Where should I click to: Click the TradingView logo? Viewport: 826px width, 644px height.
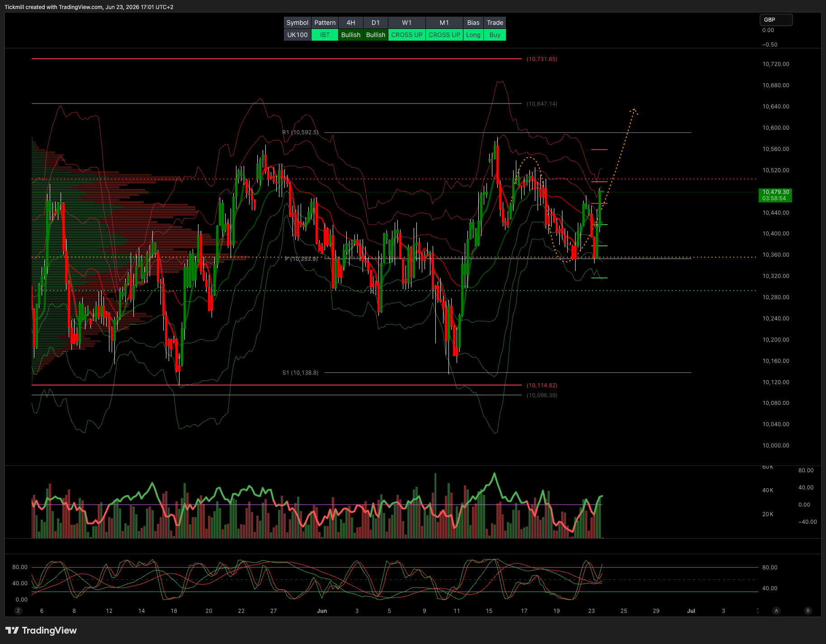coord(41,630)
